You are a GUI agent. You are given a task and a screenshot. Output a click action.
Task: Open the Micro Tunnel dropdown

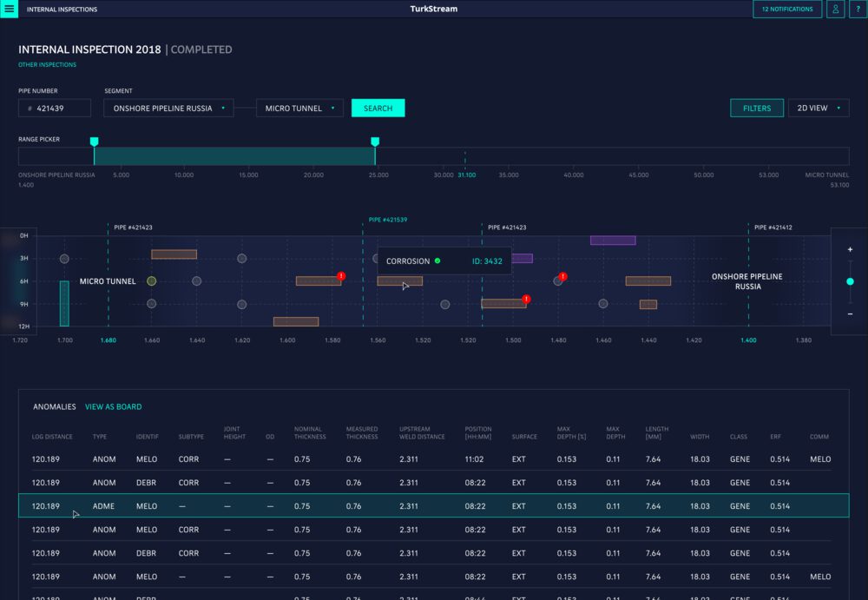[x=299, y=109]
